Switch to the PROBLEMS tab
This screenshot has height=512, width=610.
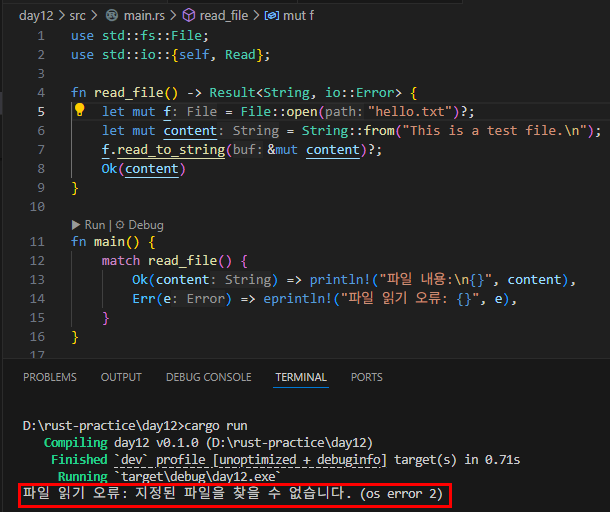point(50,377)
